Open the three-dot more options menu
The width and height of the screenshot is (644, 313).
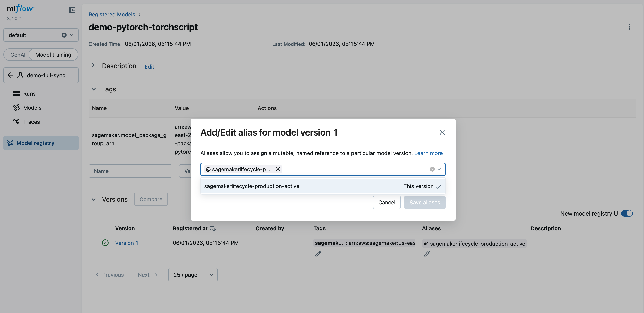[629, 27]
